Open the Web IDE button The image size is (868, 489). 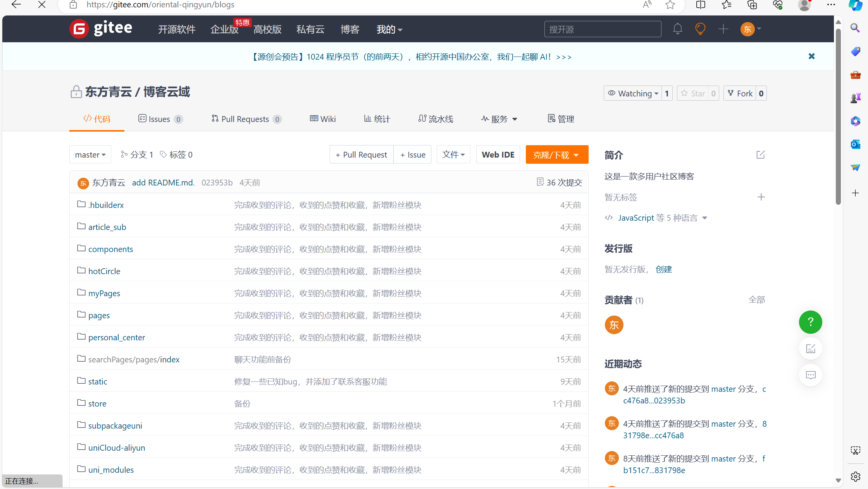498,154
